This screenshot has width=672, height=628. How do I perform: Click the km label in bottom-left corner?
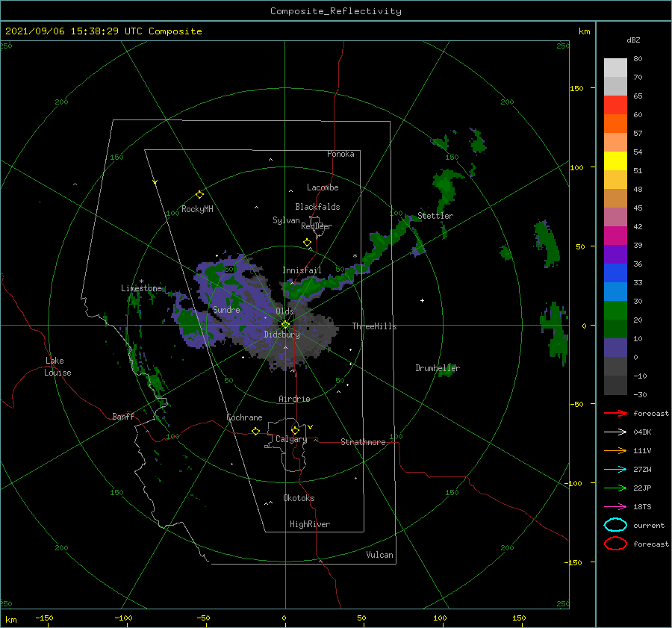pos(11,620)
